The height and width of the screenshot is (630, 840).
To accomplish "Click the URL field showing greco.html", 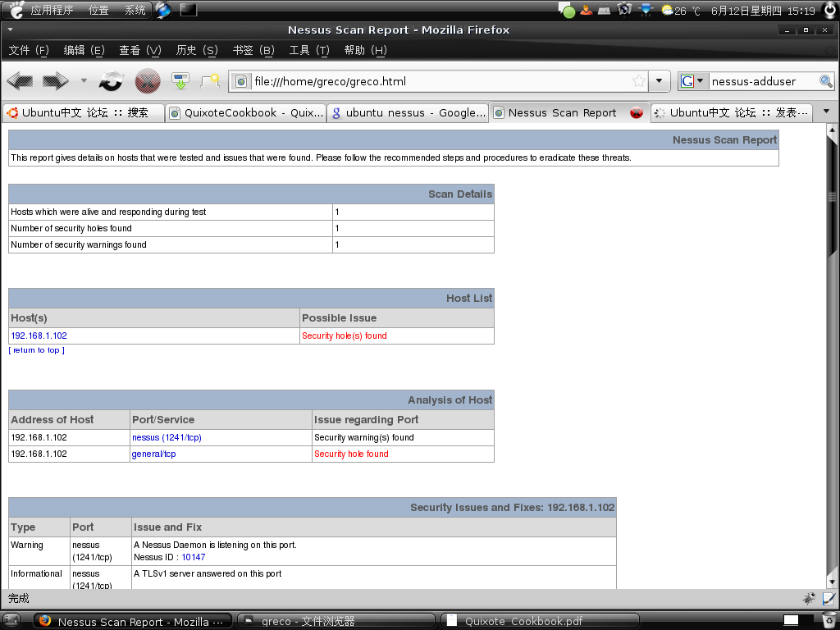I will coord(440,81).
